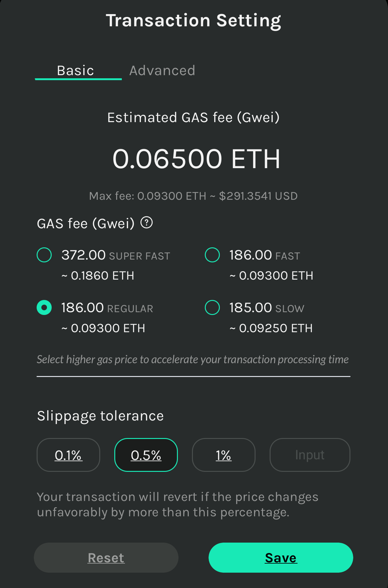This screenshot has width=388, height=588.
Task: Set slippage tolerance to 0.1%
Action: [x=68, y=455]
